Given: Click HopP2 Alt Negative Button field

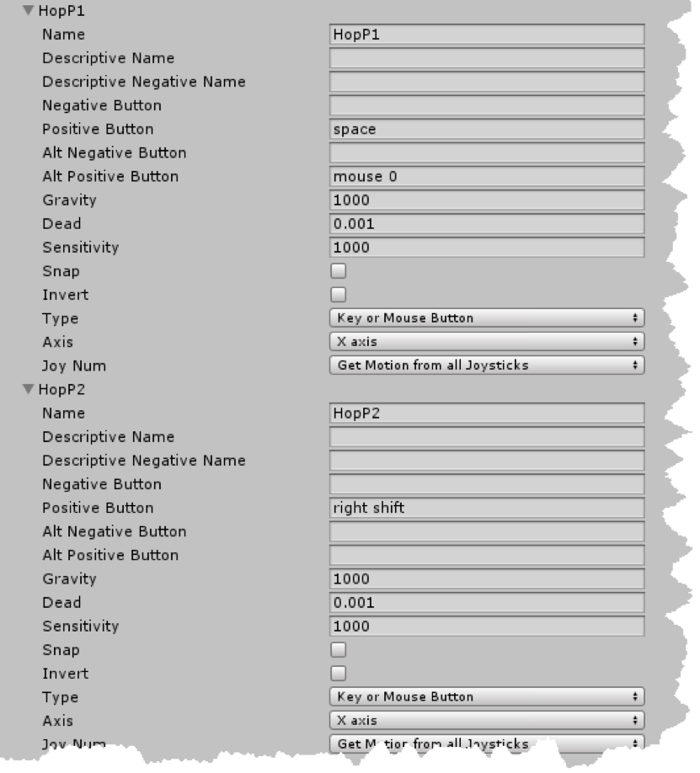Looking at the screenshot, I should click(487, 531).
